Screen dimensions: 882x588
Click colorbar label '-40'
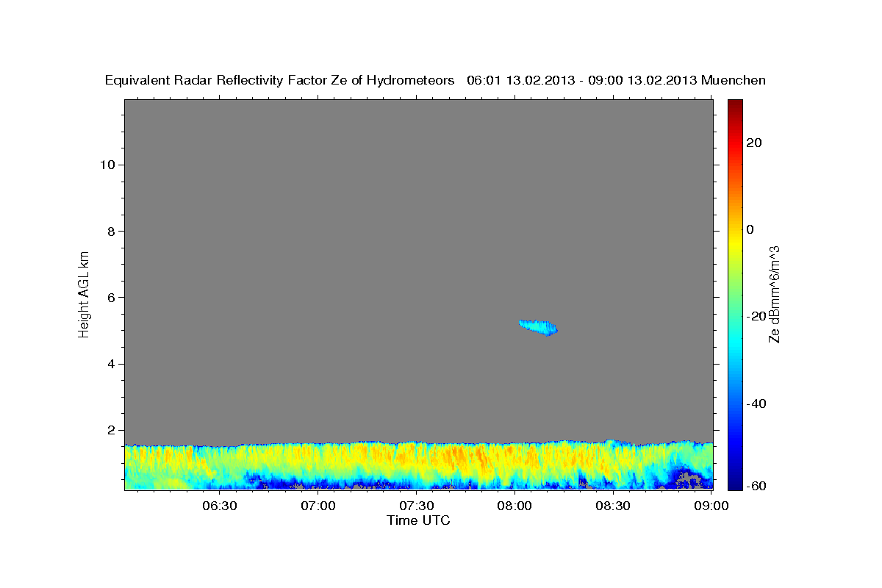pos(757,404)
